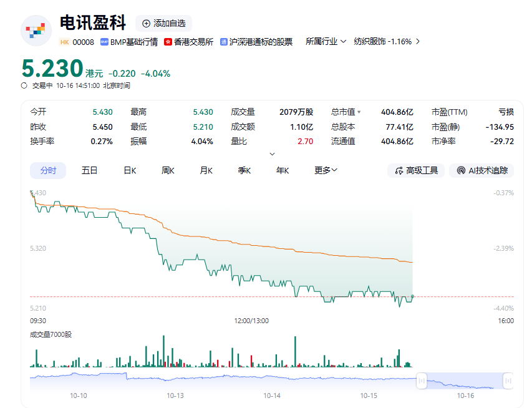
Task: Select the 分时 chart tab
Action: tap(48, 170)
